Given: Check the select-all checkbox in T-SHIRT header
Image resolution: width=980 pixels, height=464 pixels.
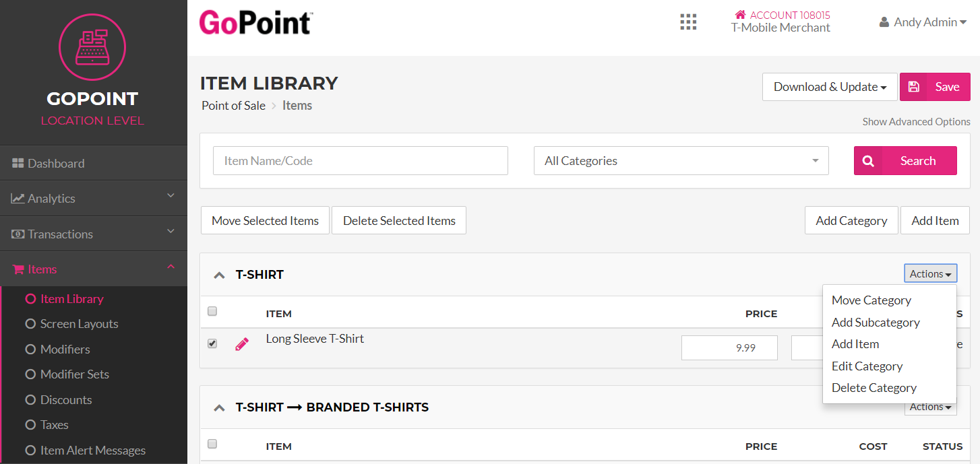Looking at the screenshot, I should [212, 311].
